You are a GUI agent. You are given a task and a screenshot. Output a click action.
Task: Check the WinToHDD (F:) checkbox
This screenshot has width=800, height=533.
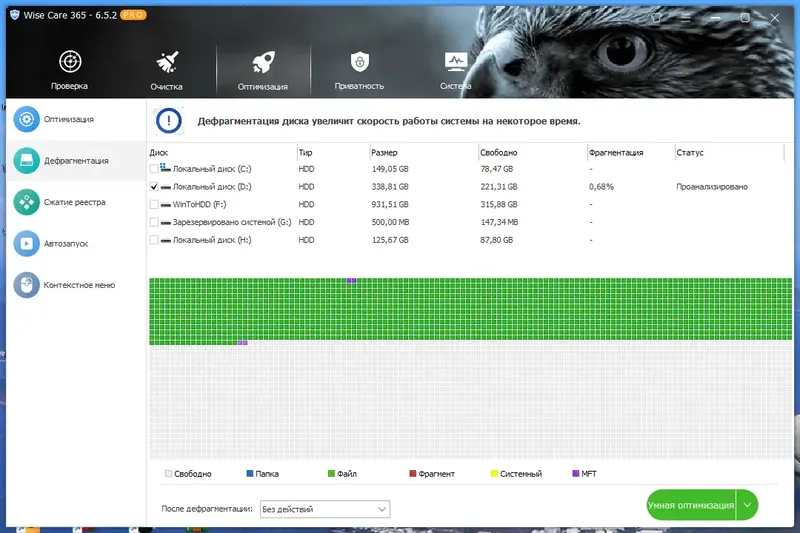pyautogui.click(x=154, y=205)
